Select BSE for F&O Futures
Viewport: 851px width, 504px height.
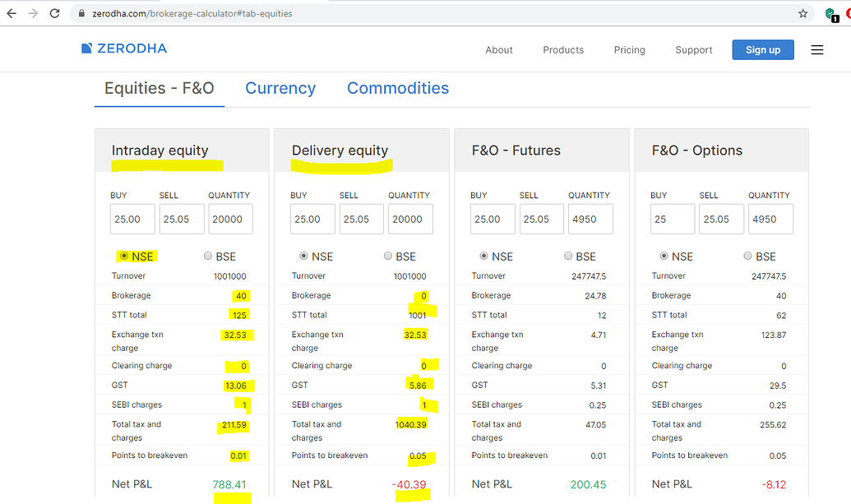(567, 256)
